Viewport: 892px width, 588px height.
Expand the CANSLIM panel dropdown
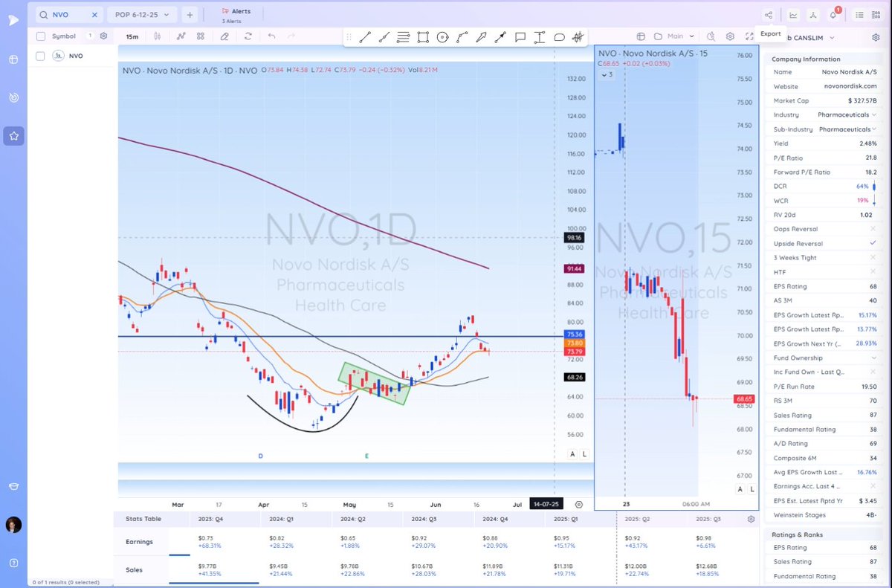[x=831, y=37]
